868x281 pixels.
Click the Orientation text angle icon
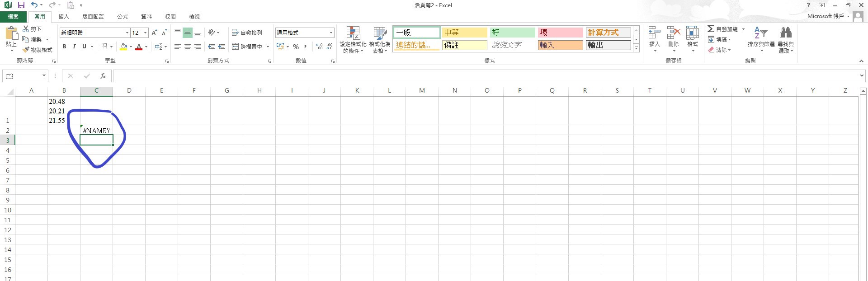212,33
